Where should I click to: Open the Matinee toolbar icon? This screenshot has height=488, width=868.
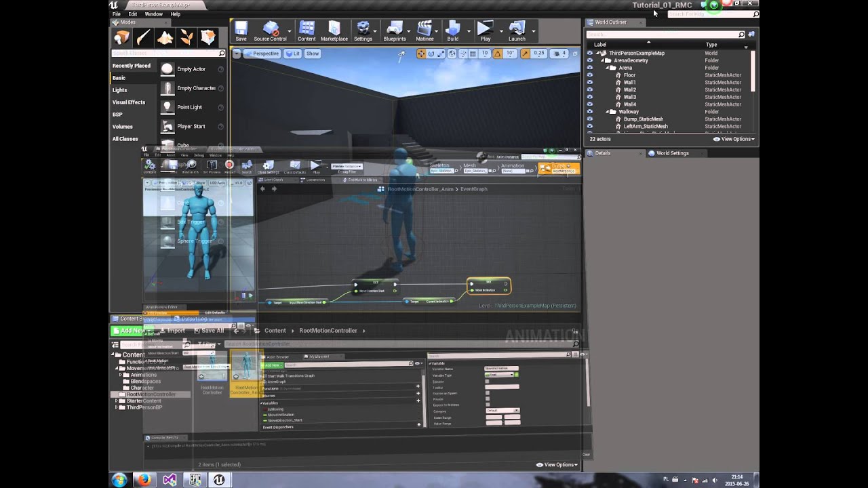click(x=425, y=31)
